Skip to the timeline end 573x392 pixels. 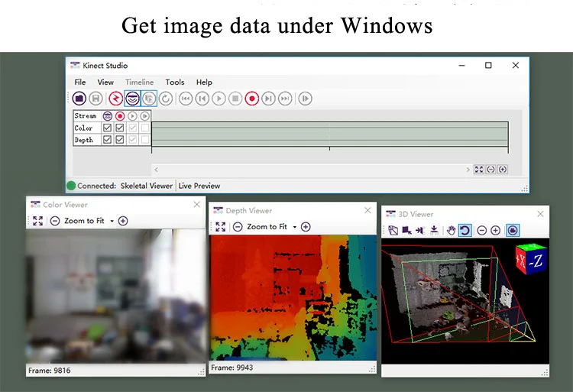point(285,99)
